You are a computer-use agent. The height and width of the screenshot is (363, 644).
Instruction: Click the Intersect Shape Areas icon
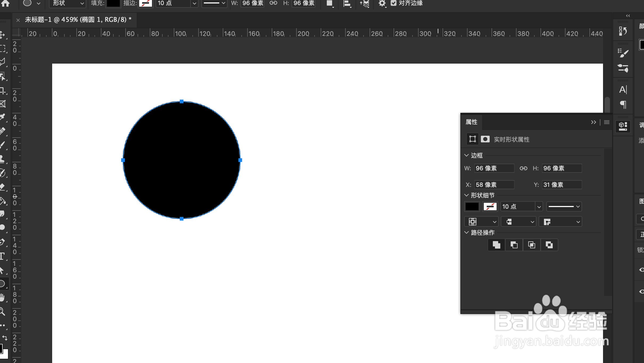click(x=531, y=245)
